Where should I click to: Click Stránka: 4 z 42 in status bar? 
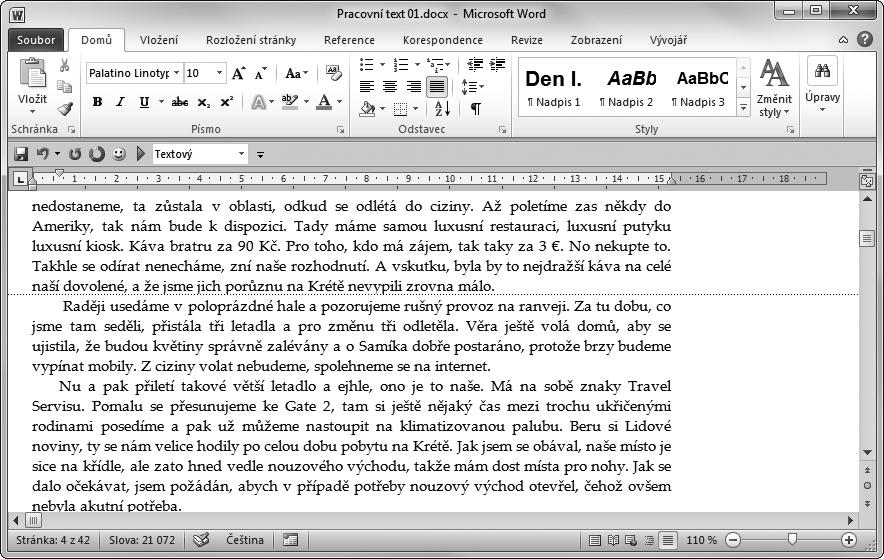(x=53, y=540)
